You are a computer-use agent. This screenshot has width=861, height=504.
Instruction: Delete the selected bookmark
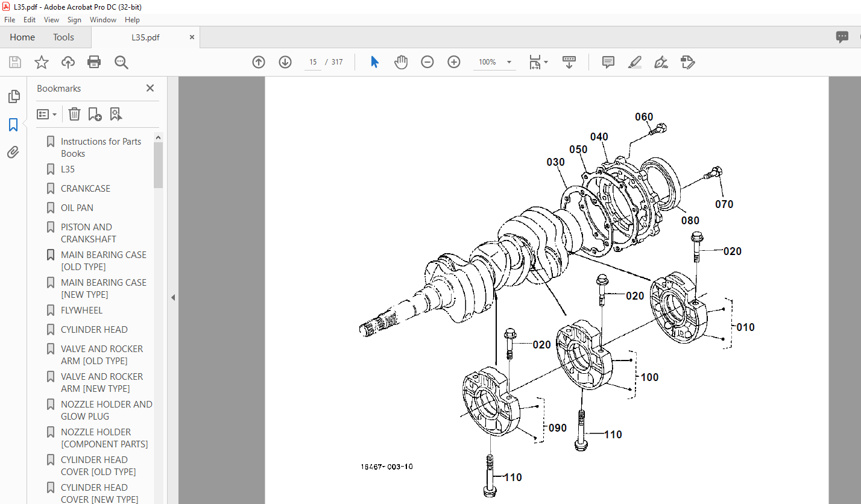[74, 114]
